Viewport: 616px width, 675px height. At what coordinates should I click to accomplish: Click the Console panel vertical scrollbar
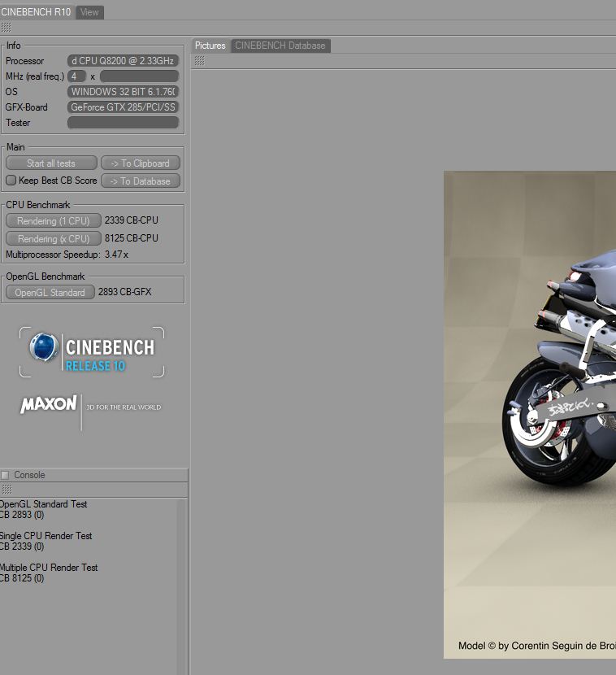182,586
